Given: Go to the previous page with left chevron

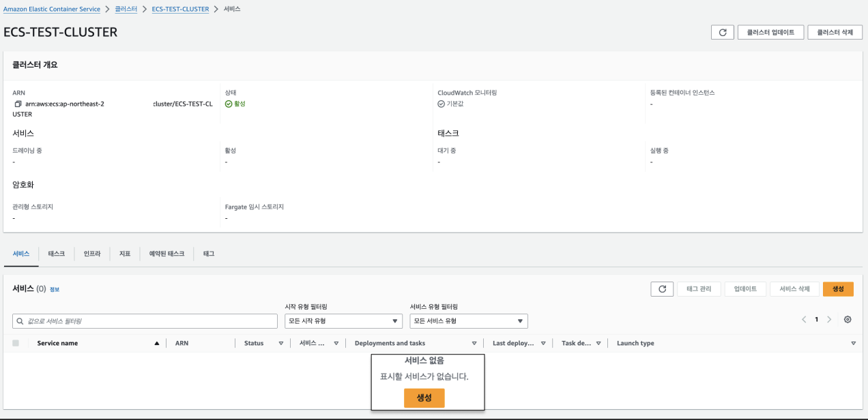Looking at the screenshot, I should pos(804,319).
